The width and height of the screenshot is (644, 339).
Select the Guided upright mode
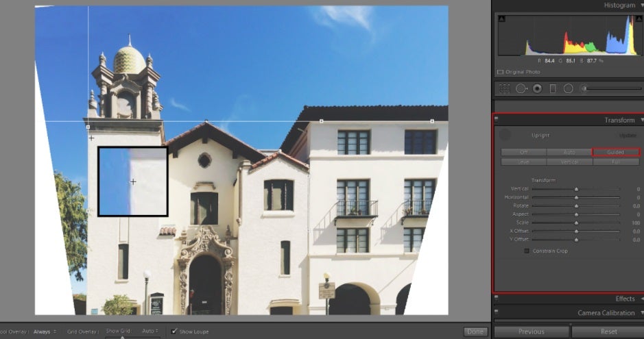pos(615,152)
